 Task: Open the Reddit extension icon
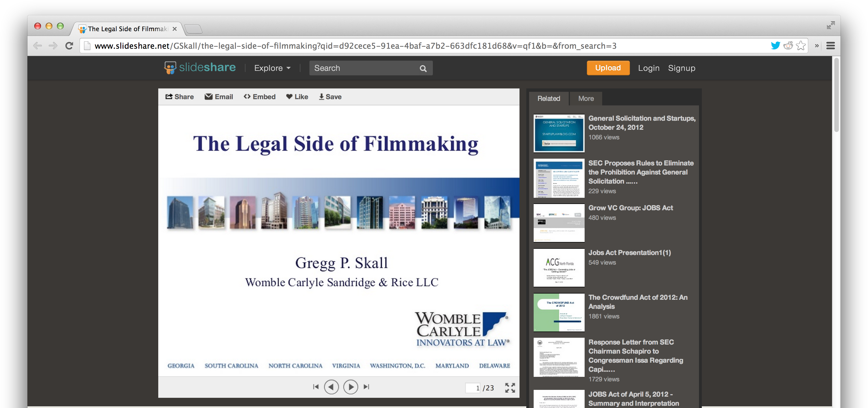pos(788,46)
